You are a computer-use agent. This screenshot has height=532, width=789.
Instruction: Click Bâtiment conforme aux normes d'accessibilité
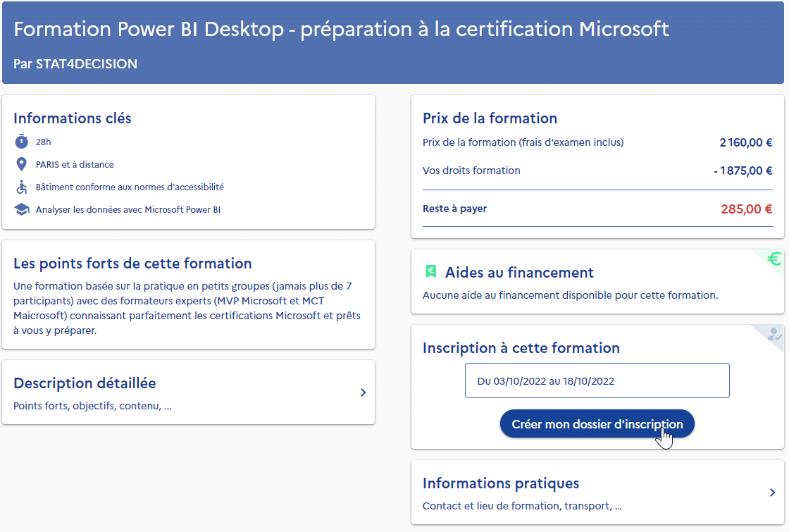tap(130, 187)
